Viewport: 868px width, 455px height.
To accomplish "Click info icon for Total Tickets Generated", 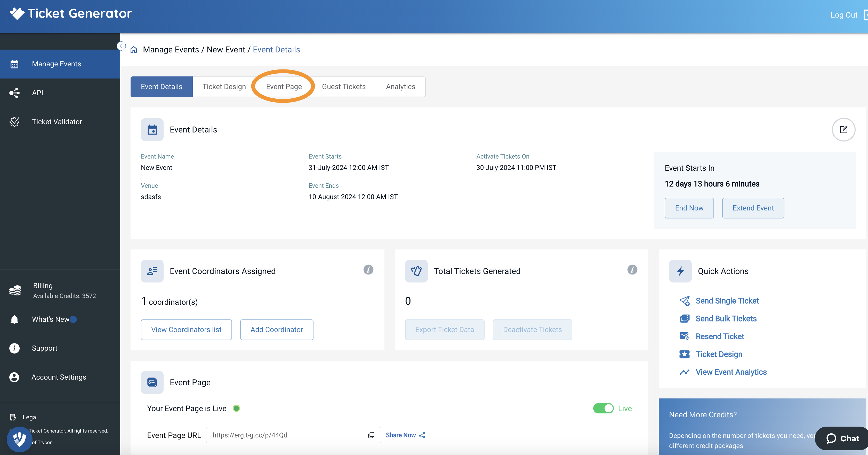I will click(632, 270).
